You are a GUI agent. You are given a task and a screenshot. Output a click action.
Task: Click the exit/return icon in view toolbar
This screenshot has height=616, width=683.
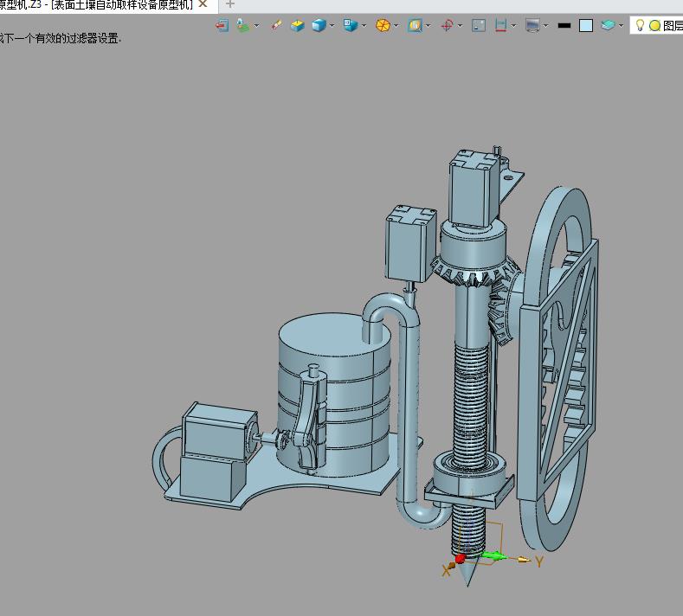[x=222, y=26]
